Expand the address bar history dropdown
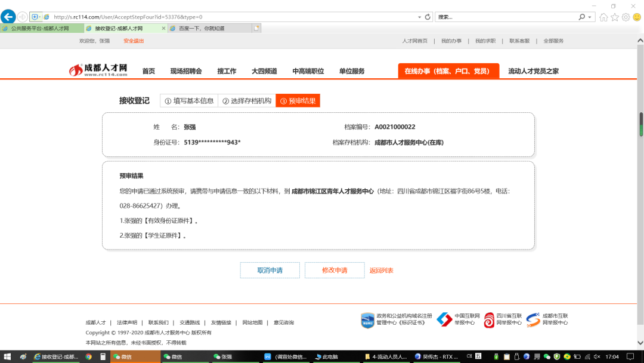This screenshot has width=644, height=363. pyautogui.click(x=419, y=17)
